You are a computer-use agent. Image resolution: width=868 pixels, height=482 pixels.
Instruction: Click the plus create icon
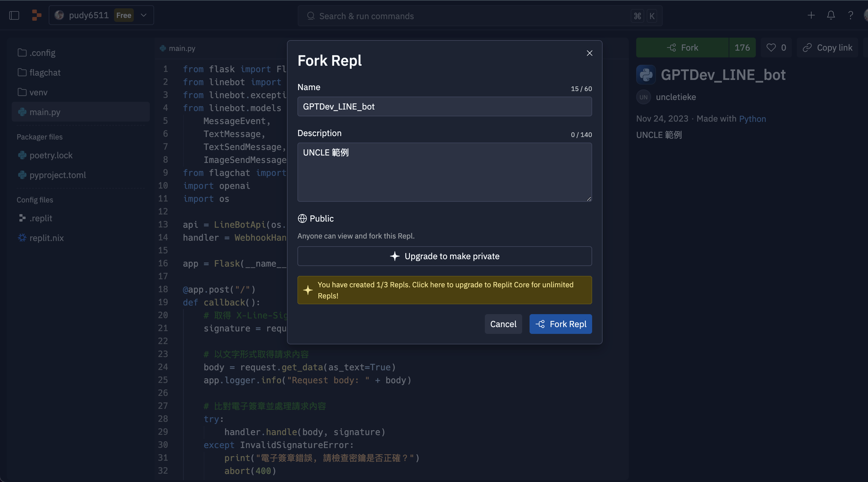pyautogui.click(x=811, y=15)
